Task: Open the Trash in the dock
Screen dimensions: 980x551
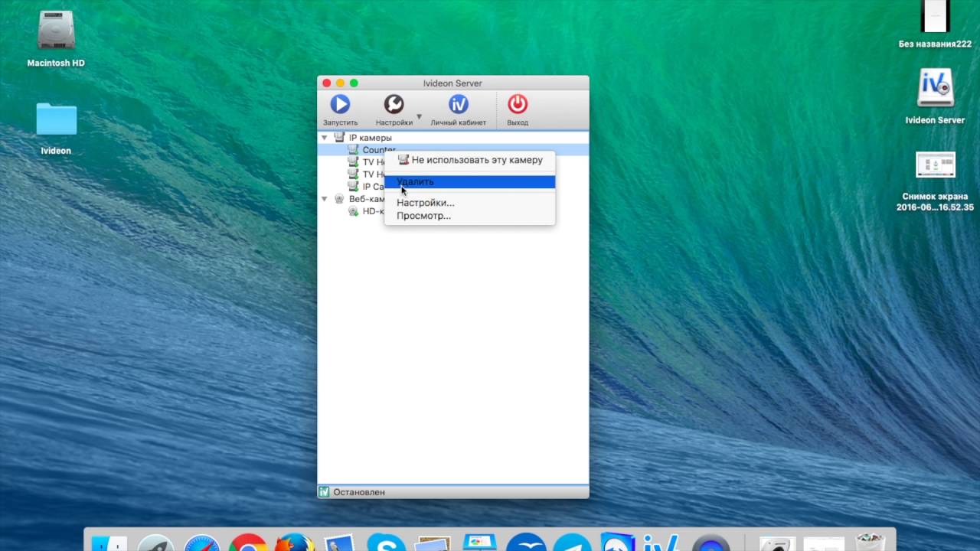Action: point(871,542)
